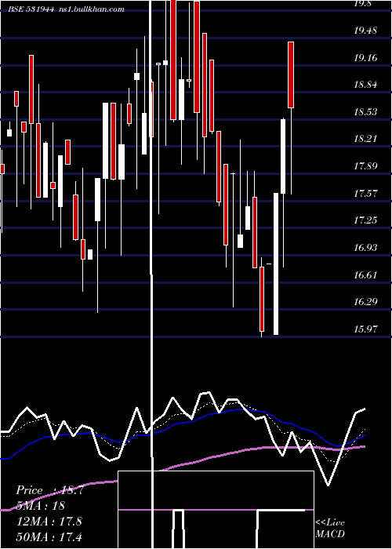Click the 12MA : 17.8 readout
This screenshot has height=549, width=392.
tap(49, 522)
